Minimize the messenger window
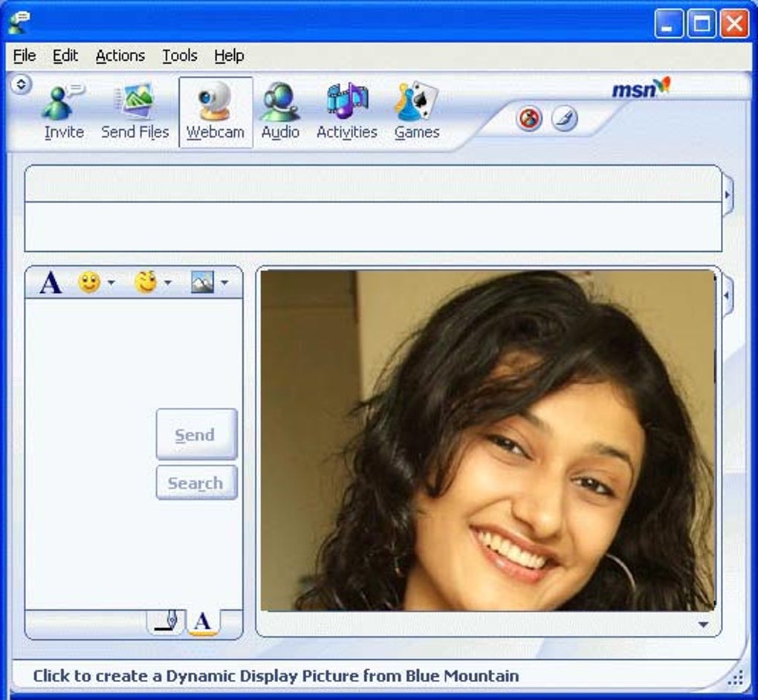The width and height of the screenshot is (758, 700). pos(669,24)
